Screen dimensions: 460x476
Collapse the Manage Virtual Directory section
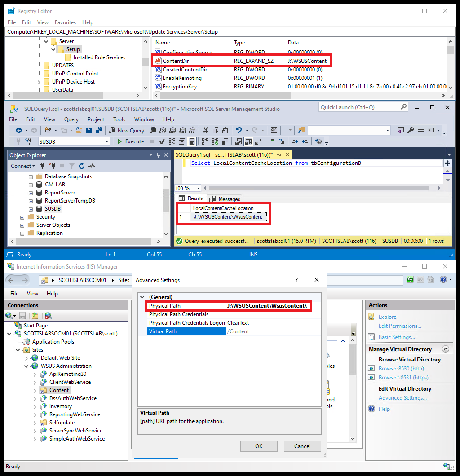445,348
